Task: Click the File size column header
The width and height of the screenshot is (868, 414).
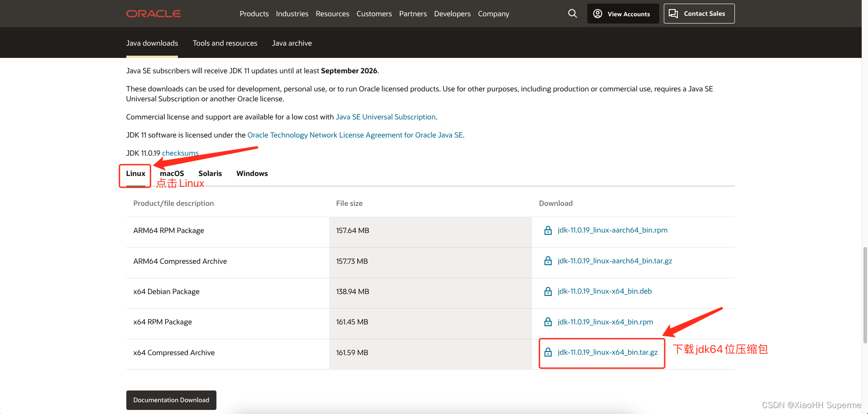Action: (x=349, y=204)
